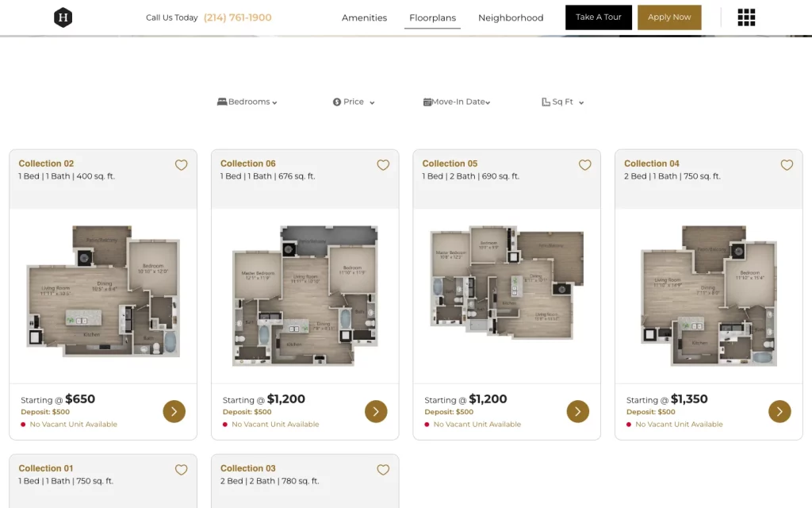Open the Collection 06 title link

tap(248, 164)
